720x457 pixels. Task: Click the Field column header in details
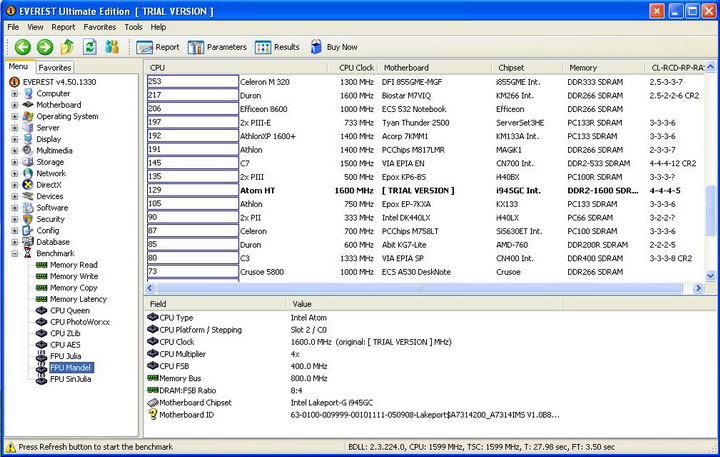215,304
